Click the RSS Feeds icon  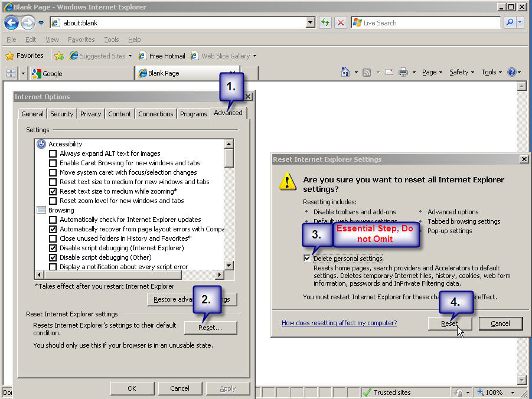[367, 72]
